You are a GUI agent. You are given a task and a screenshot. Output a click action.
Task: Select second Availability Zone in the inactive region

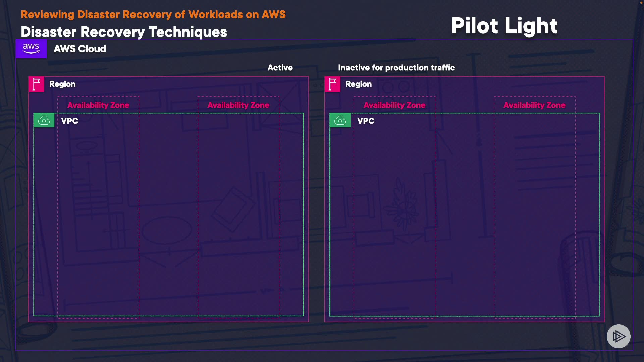pos(534,105)
